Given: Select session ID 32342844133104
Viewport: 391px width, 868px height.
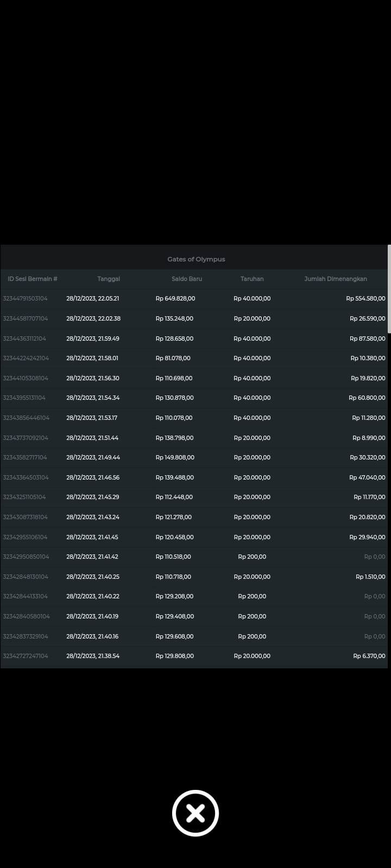Looking at the screenshot, I should 25,596.
